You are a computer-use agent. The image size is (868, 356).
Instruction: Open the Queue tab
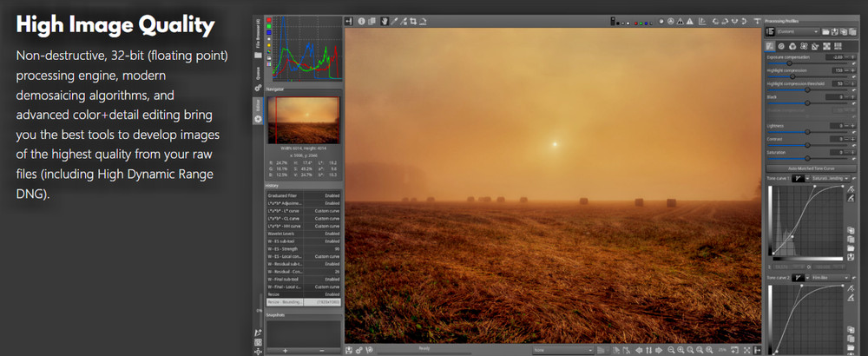(258, 79)
